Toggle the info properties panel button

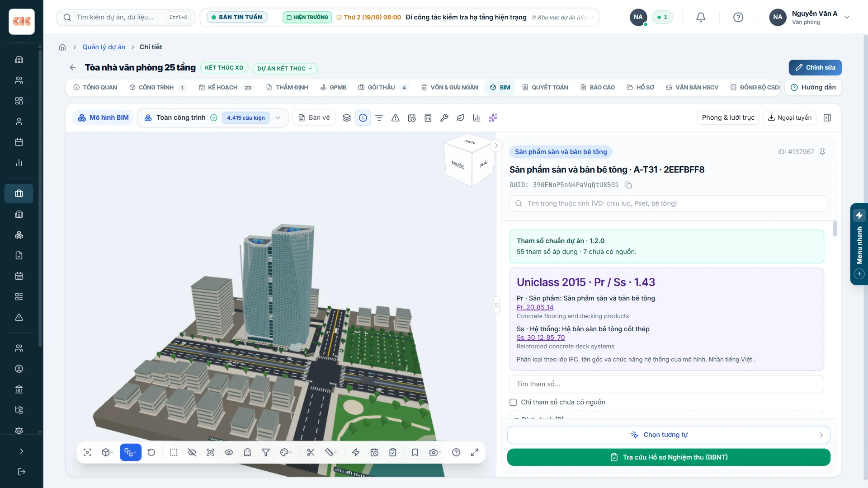(x=363, y=118)
